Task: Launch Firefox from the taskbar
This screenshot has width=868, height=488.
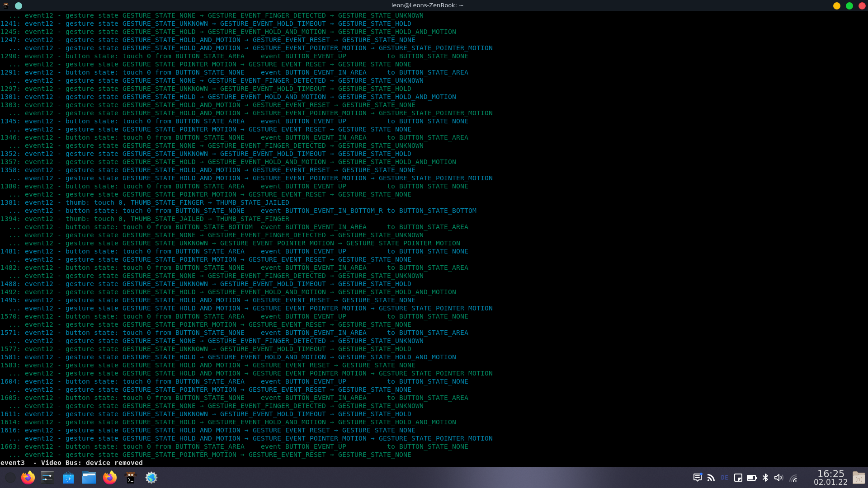Action: pyautogui.click(x=28, y=478)
